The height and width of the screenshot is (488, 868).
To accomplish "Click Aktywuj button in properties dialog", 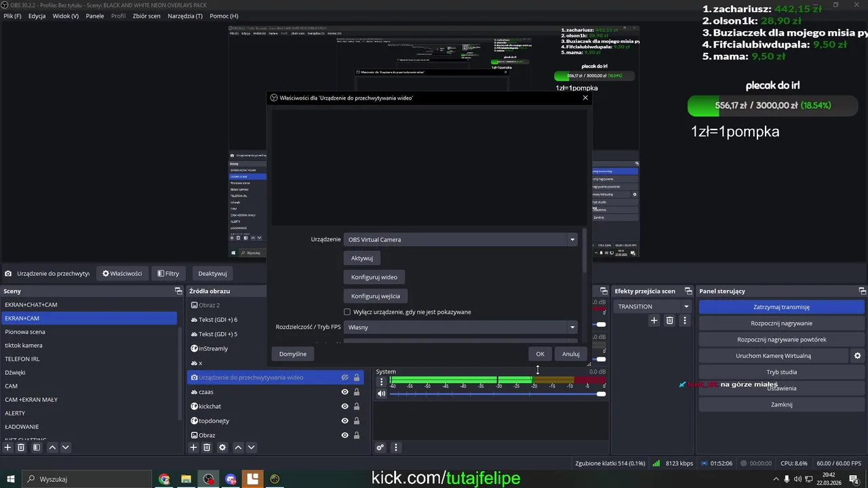I will (x=362, y=258).
